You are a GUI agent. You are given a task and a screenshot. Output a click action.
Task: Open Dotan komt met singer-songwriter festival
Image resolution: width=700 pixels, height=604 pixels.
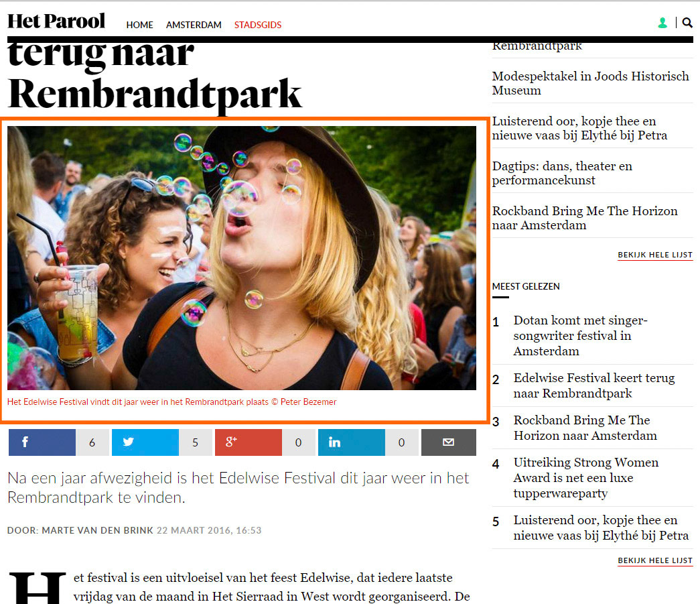coord(580,335)
